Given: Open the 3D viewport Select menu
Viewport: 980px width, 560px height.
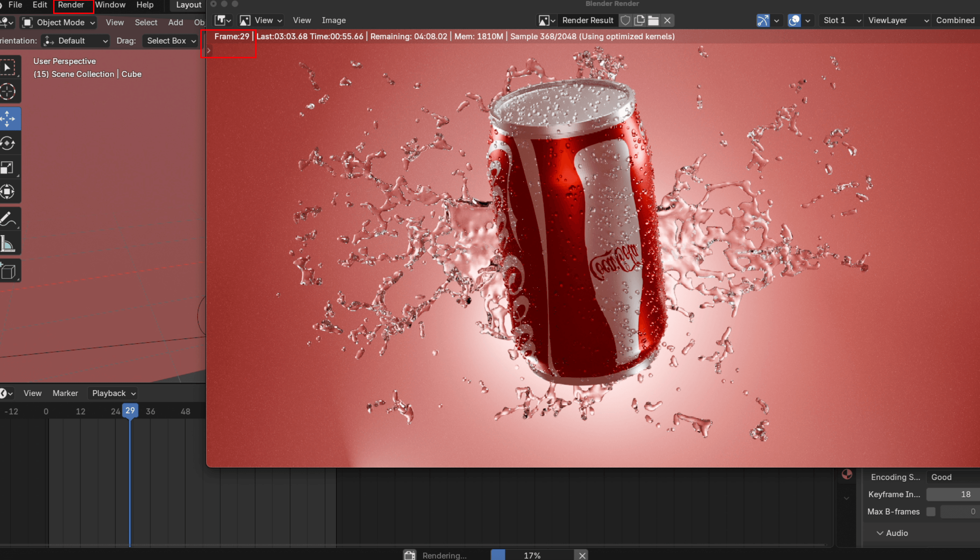Looking at the screenshot, I should (x=146, y=22).
